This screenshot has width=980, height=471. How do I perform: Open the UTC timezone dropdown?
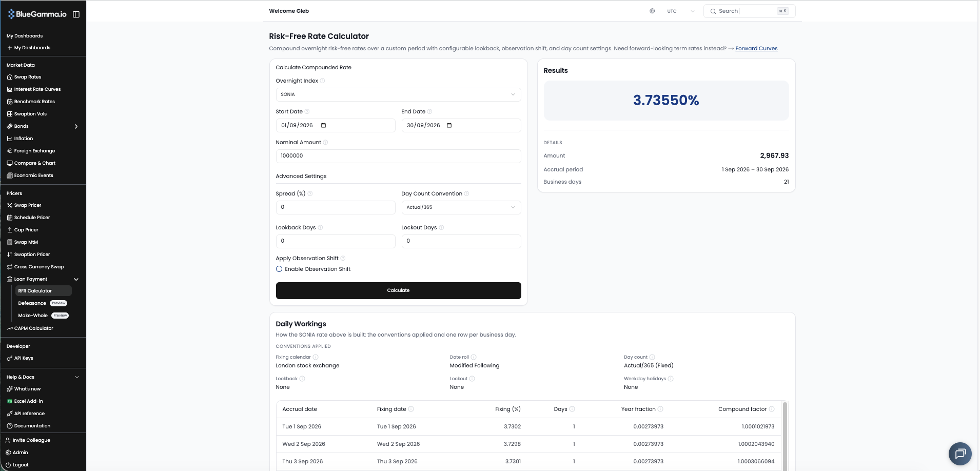680,11
